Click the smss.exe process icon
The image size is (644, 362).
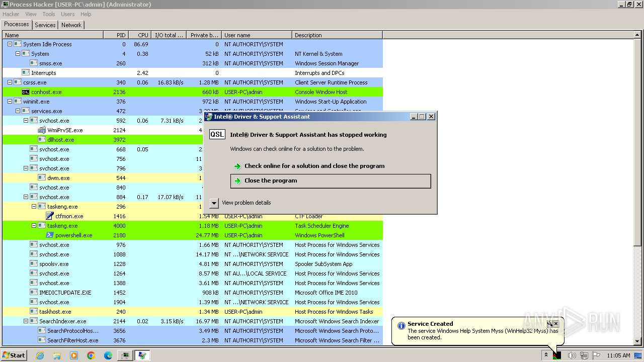pyautogui.click(x=34, y=63)
